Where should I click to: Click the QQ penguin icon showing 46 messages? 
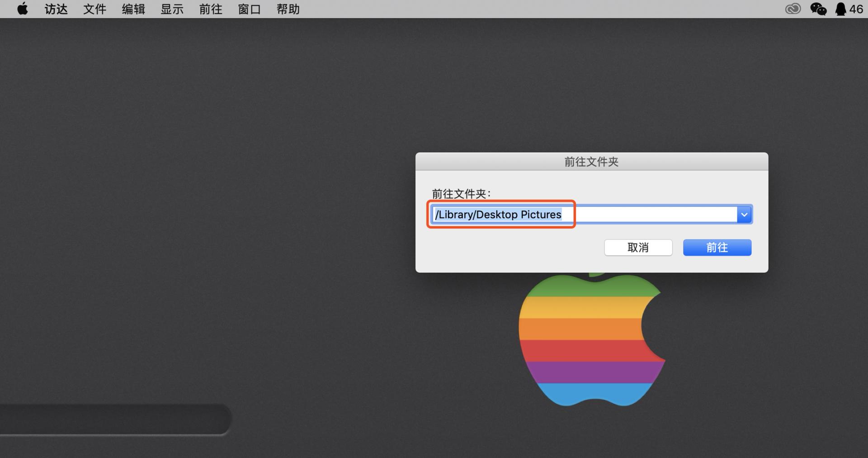(840, 9)
